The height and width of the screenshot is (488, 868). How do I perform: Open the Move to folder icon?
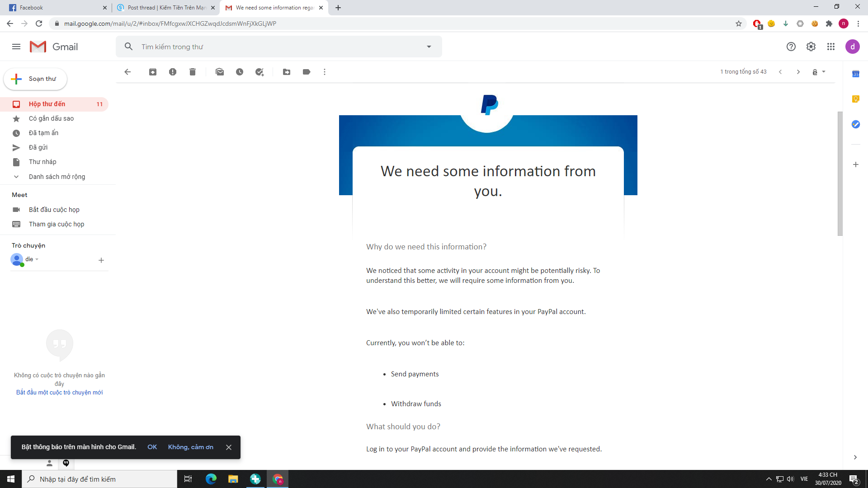click(287, 72)
